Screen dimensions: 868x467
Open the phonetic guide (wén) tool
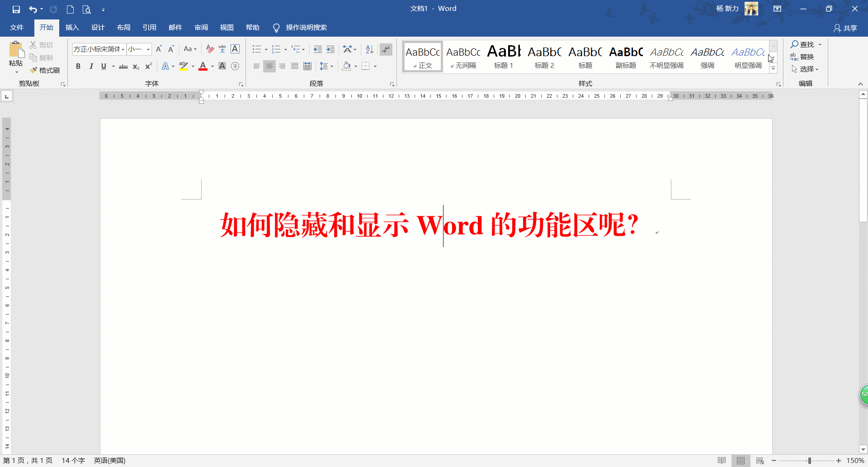coord(222,49)
